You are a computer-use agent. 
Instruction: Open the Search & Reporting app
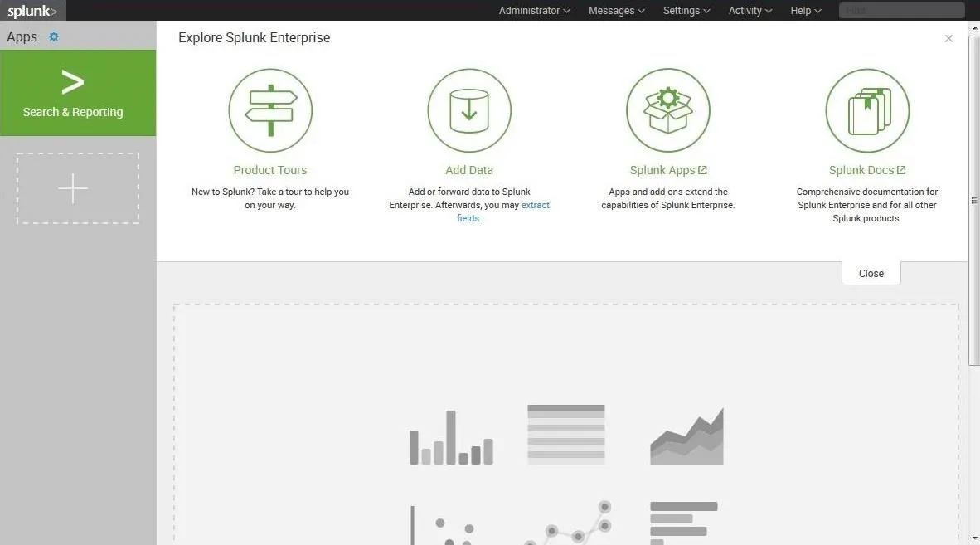tap(78, 93)
